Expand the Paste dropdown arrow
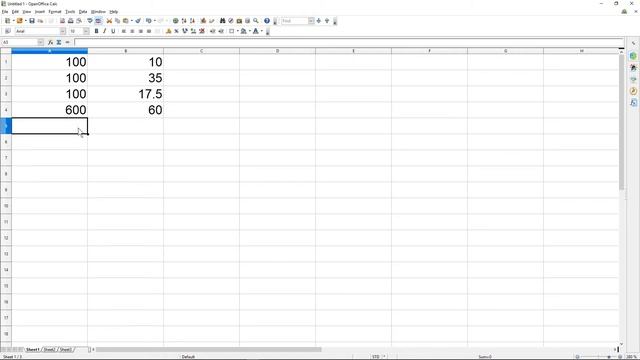This screenshot has height=360, width=640. click(131, 21)
